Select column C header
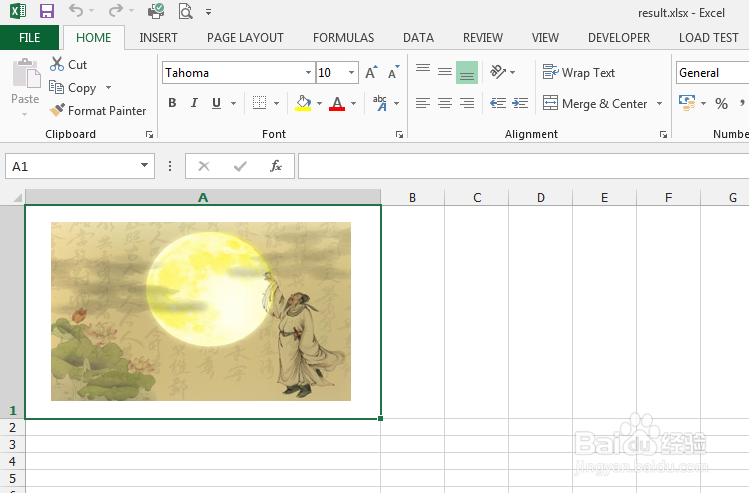The height and width of the screenshot is (493, 749). [477, 197]
